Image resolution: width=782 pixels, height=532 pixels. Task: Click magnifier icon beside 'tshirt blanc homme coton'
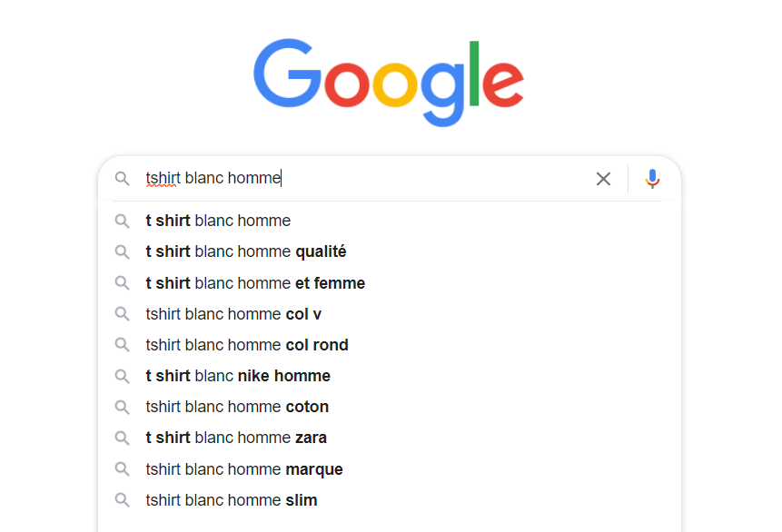123,408
